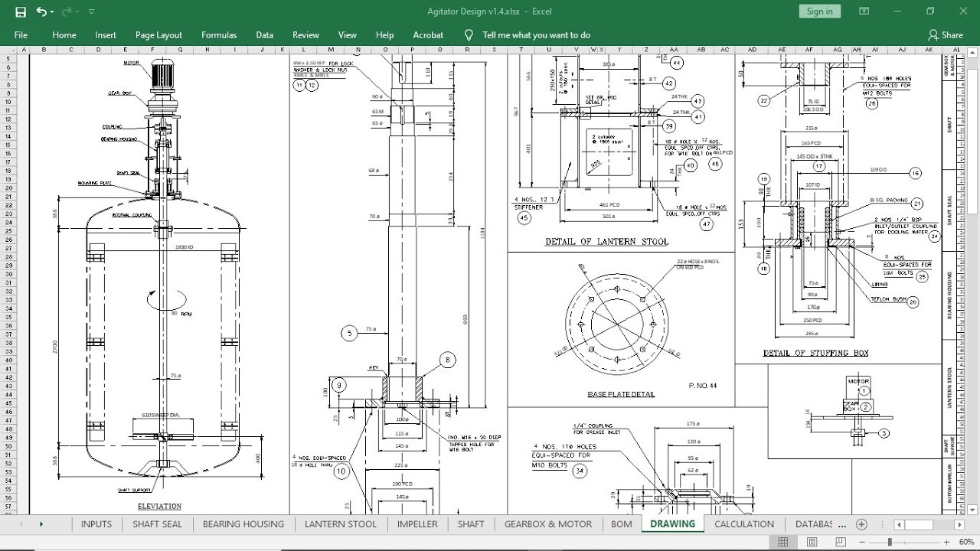Select column AK header

point(929,50)
